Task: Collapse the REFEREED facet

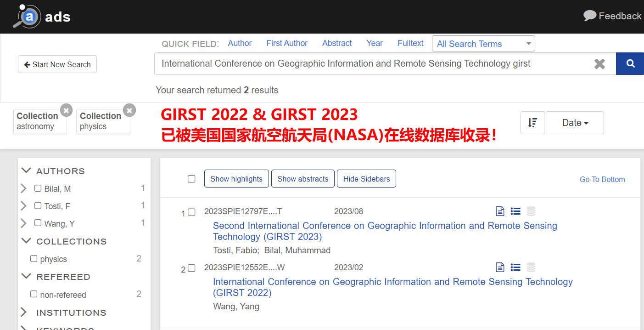Action: pyautogui.click(x=27, y=276)
